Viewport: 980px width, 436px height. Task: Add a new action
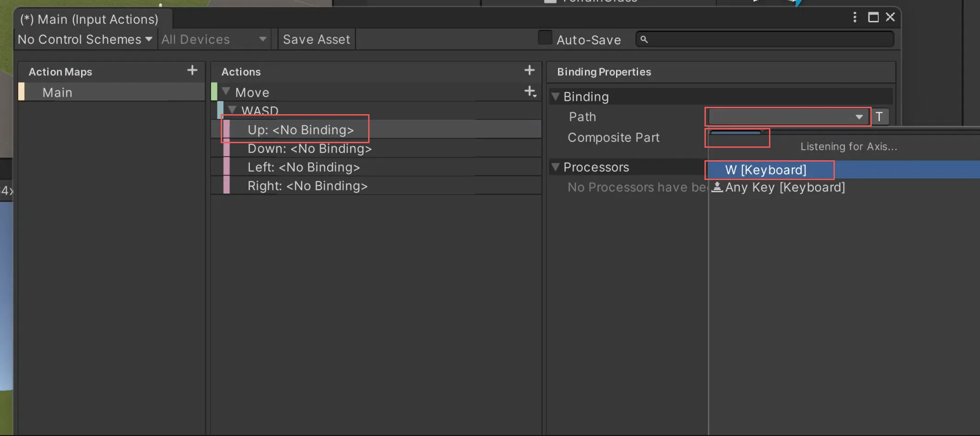(x=529, y=70)
